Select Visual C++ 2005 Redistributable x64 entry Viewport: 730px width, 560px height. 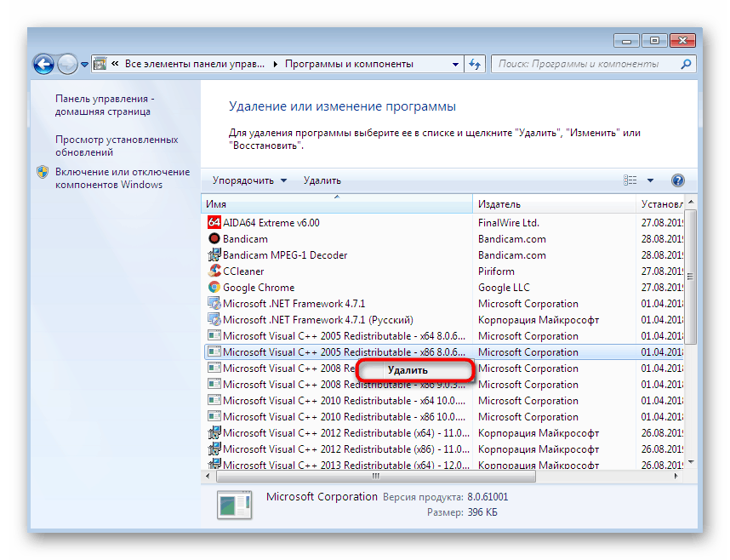click(x=344, y=336)
